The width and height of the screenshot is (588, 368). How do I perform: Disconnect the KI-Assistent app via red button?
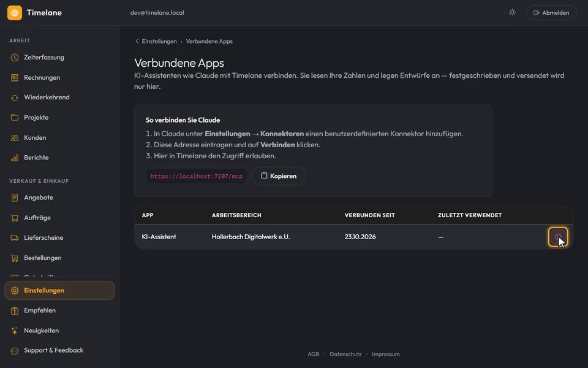[557, 237]
